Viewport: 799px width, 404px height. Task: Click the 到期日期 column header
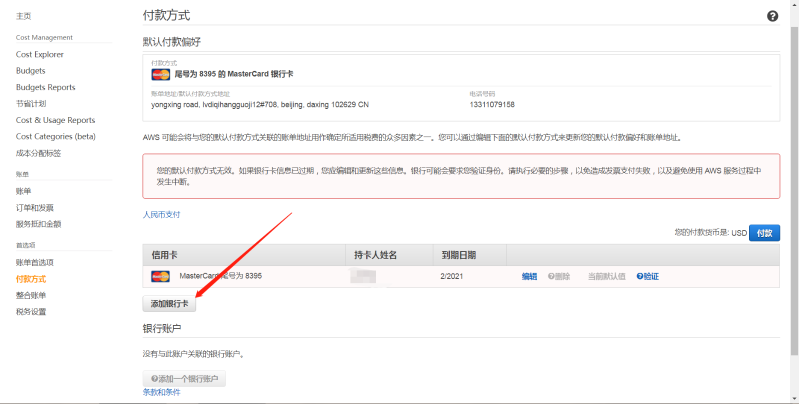point(470,255)
